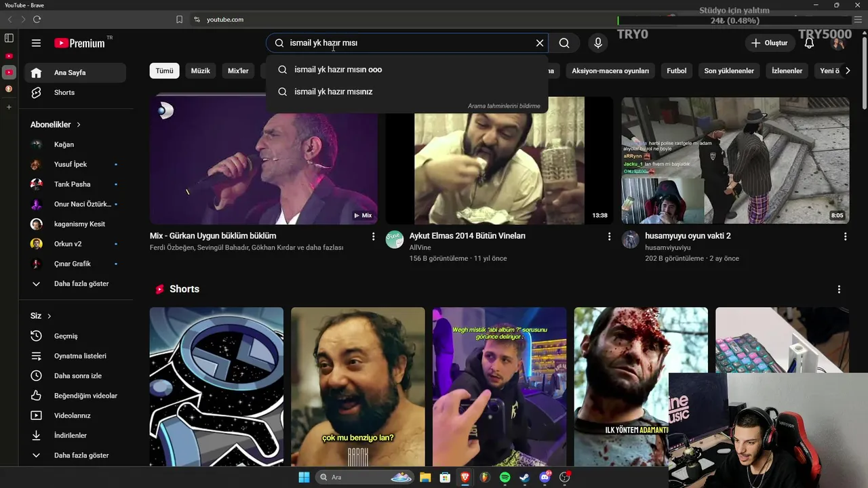This screenshot has height=488, width=868.
Task: Open Beğendiğim videolar
Action: click(75, 396)
